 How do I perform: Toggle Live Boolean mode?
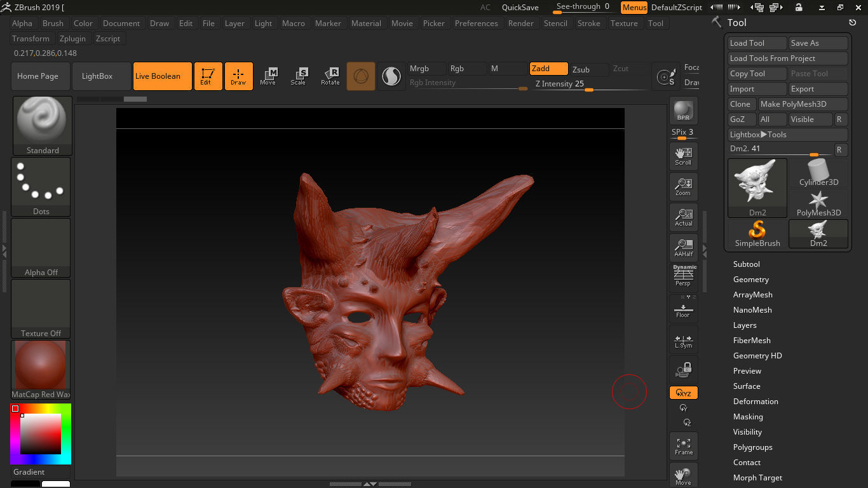tap(163, 76)
